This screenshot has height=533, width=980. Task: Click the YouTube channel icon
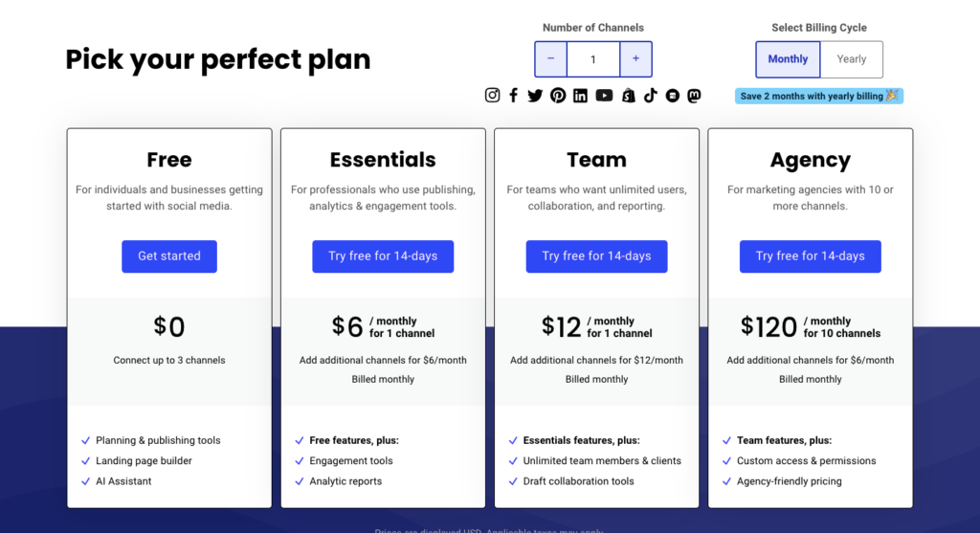coord(605,95)
